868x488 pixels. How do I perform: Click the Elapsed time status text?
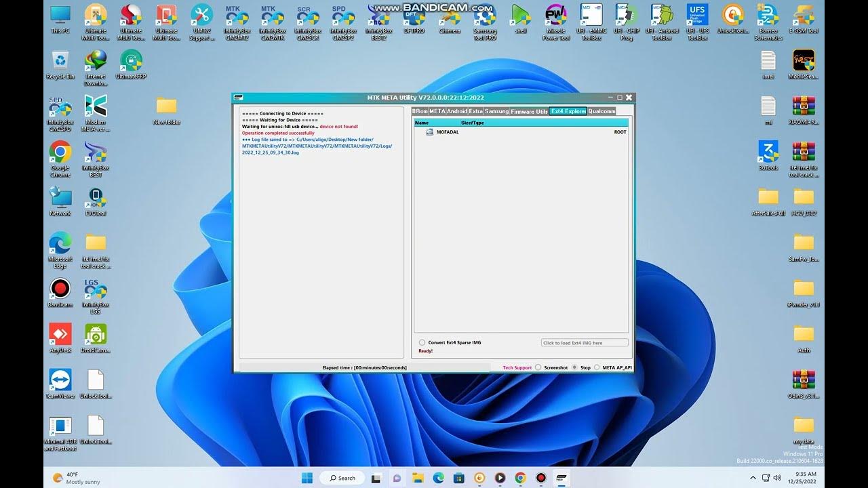click(365, 367)
